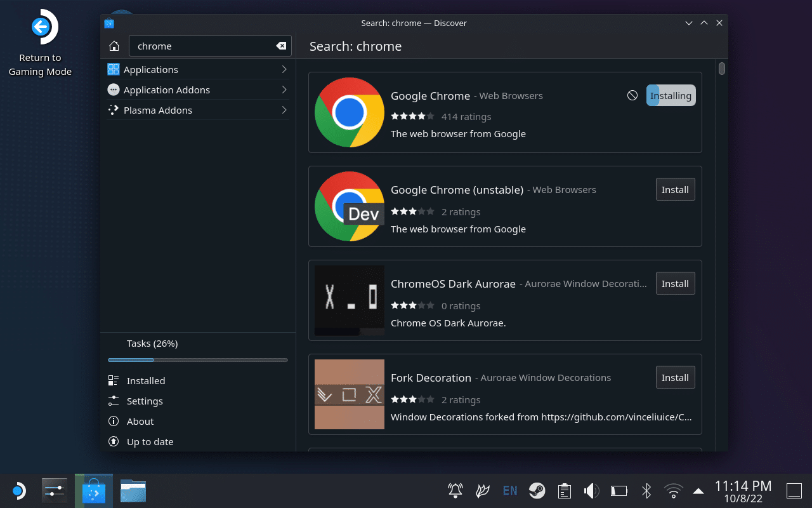Click the Steam tray icon
The width and height of the screenshot is (812, 508).
(537, 490)
